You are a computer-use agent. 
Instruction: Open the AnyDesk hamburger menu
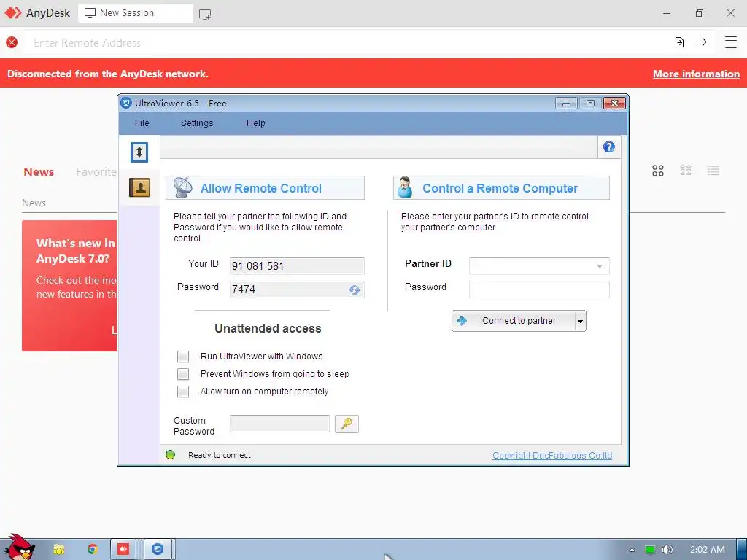(731, 42)
